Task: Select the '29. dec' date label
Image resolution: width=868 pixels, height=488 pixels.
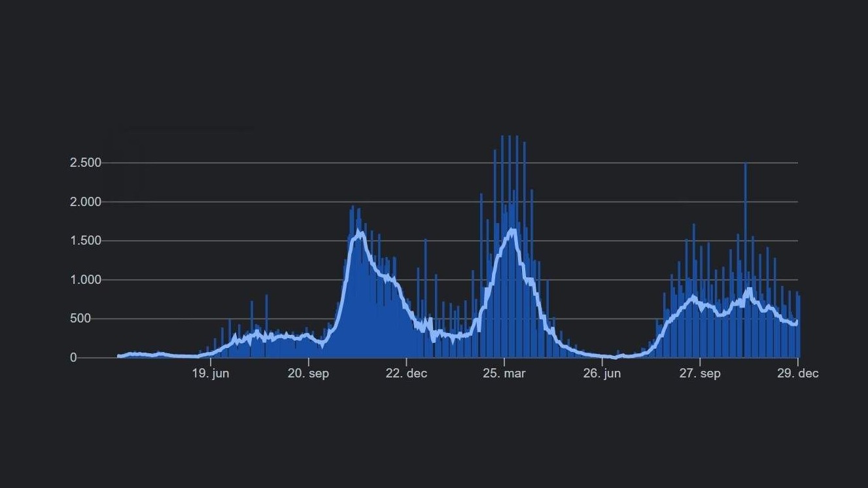Action: pyautogui.click(x=797, y=374)
